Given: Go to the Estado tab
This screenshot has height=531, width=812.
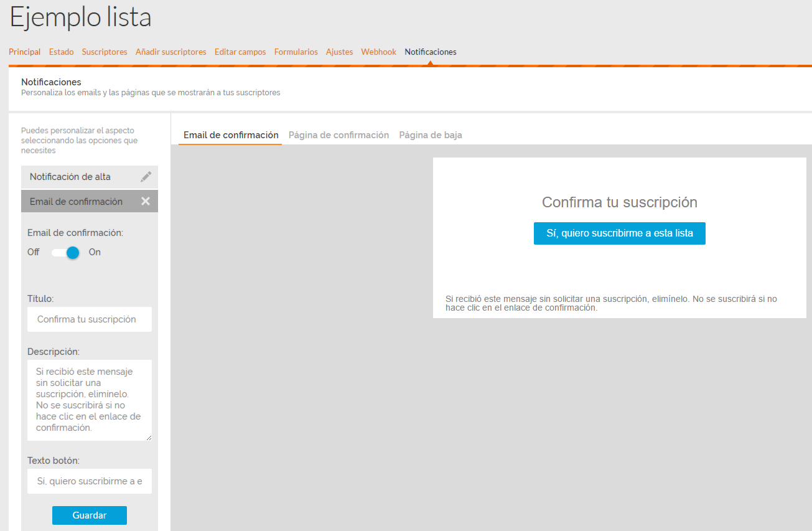Looking at the screenshot, I should (x=62, y=52).
